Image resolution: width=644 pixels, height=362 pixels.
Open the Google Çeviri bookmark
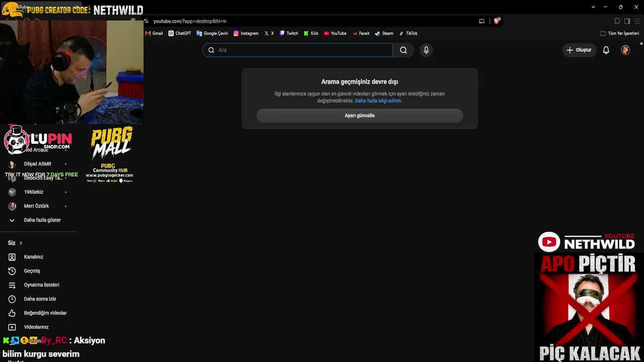pyautogui.click(x=212, y=33)
